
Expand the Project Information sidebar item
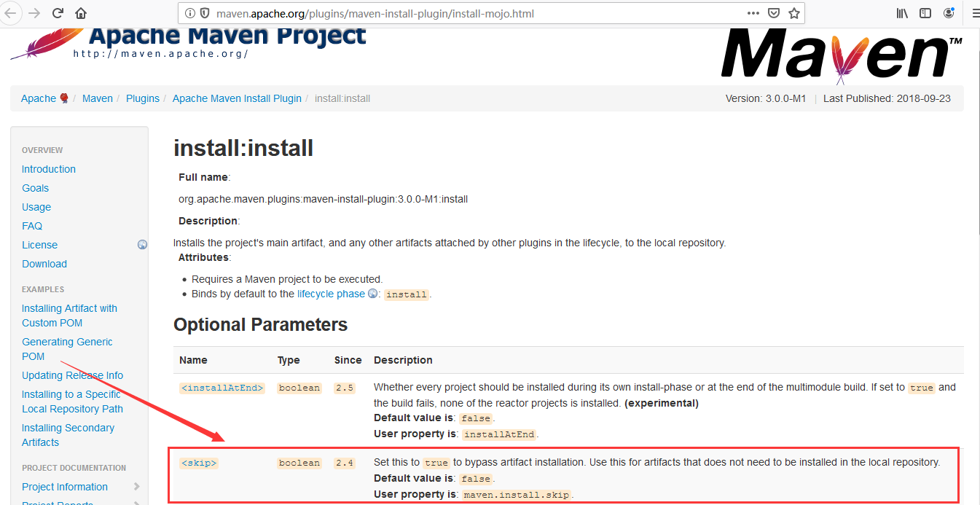137,487
